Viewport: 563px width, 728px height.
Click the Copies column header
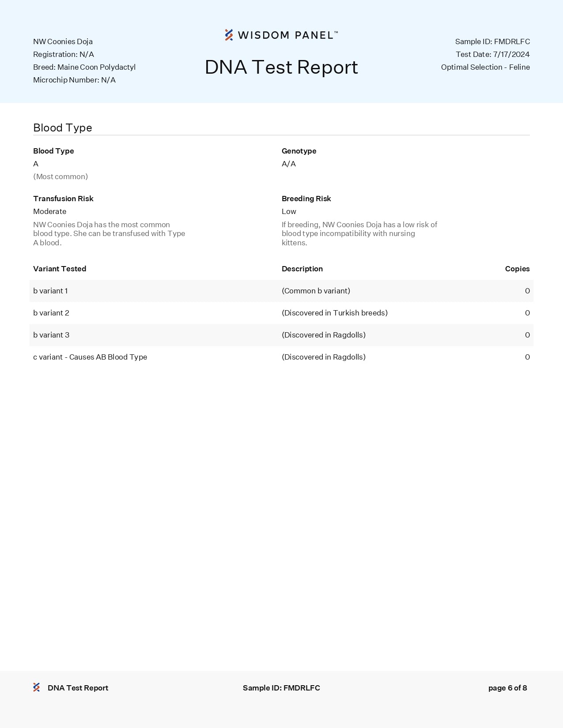pyautogui.click(x=517, y=269)
